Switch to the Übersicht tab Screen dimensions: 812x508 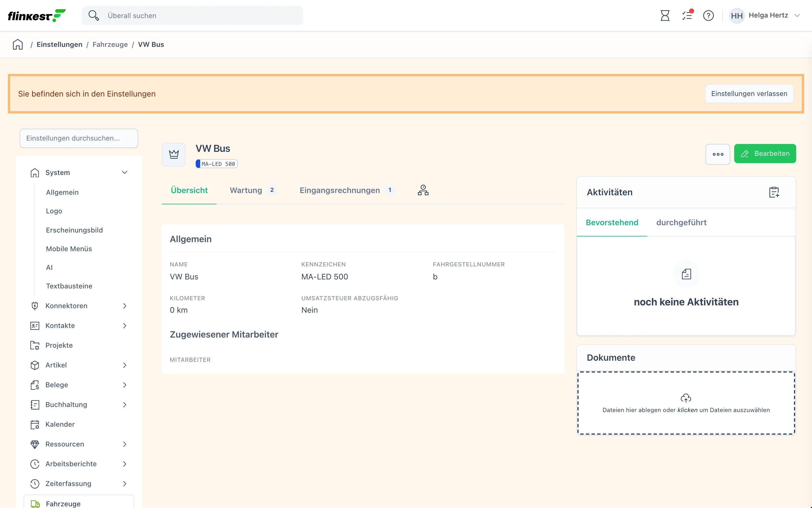[x=189, y=190]
